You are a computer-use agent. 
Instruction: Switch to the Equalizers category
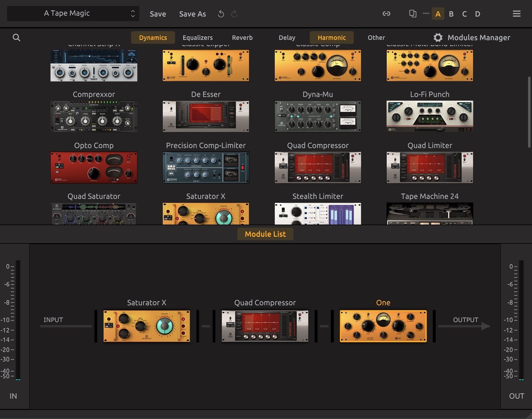198,38
